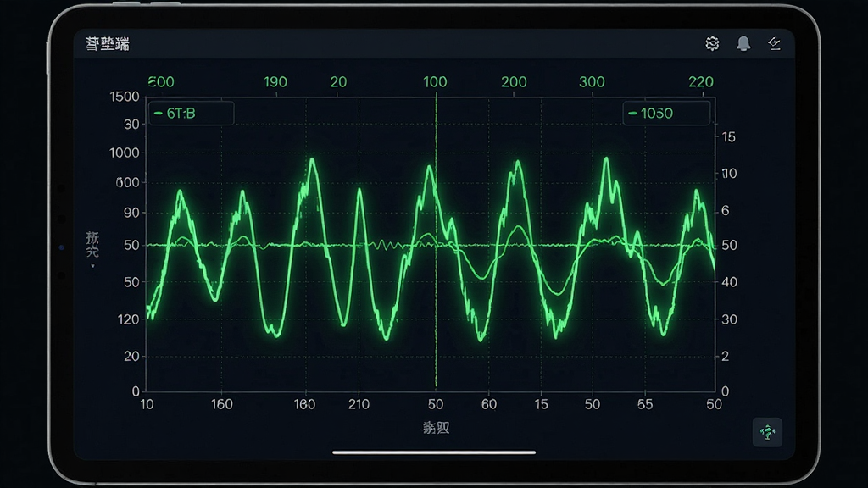Toggle the 6T:B series in legend
This screenshot has width=868, height=488.
click(x=191, y=114)
